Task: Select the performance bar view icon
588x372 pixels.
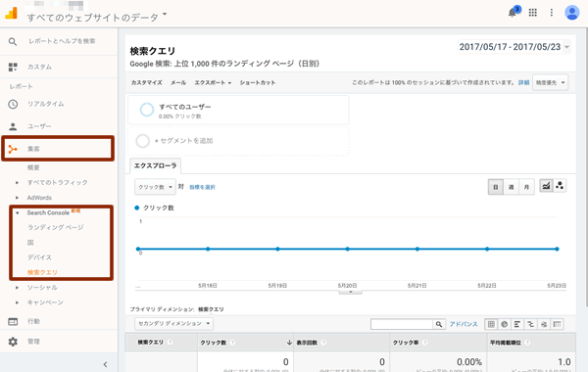Action: [517, 324]
